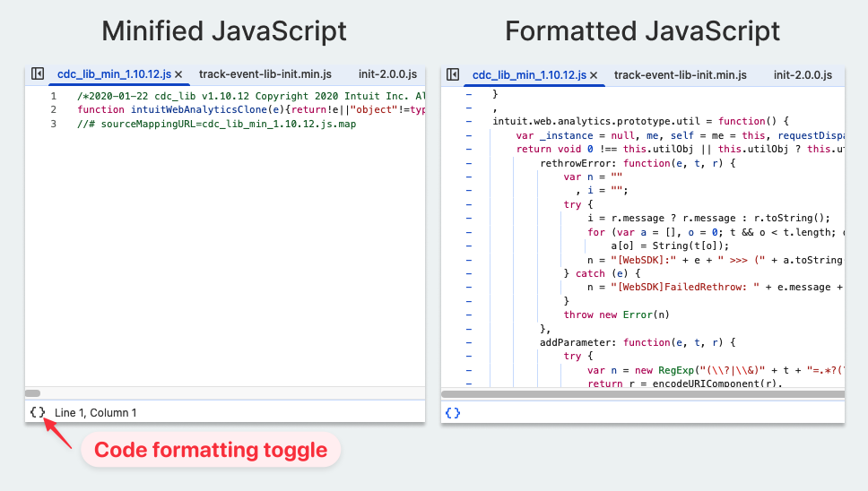
Task: Open init-2.0.0.js tab in formatted panel
Action: [803, 75]
